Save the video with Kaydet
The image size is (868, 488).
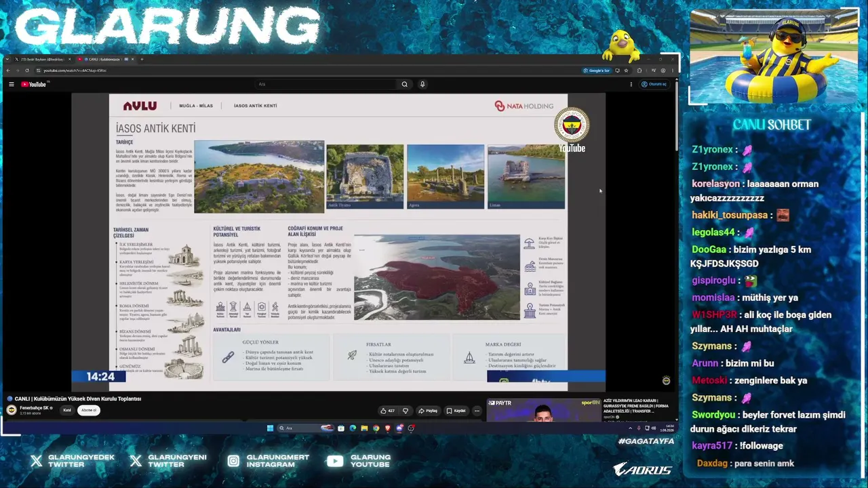click(x=456, y=411)
